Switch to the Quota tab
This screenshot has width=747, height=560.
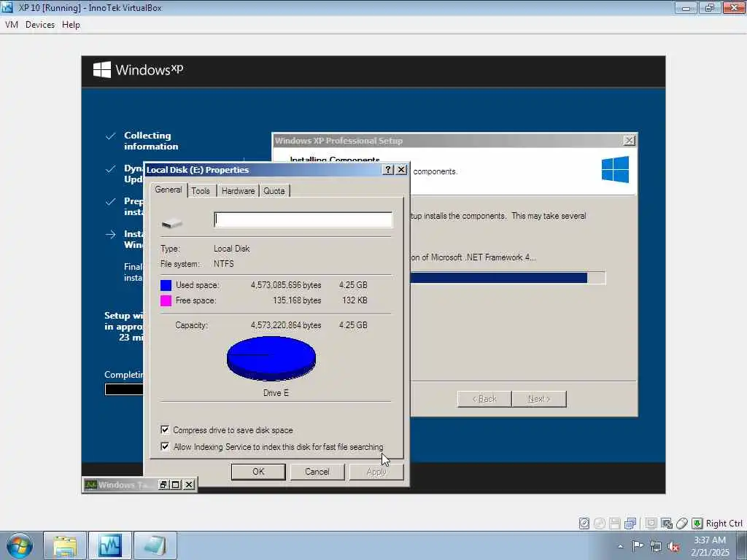tap(274, 191)
